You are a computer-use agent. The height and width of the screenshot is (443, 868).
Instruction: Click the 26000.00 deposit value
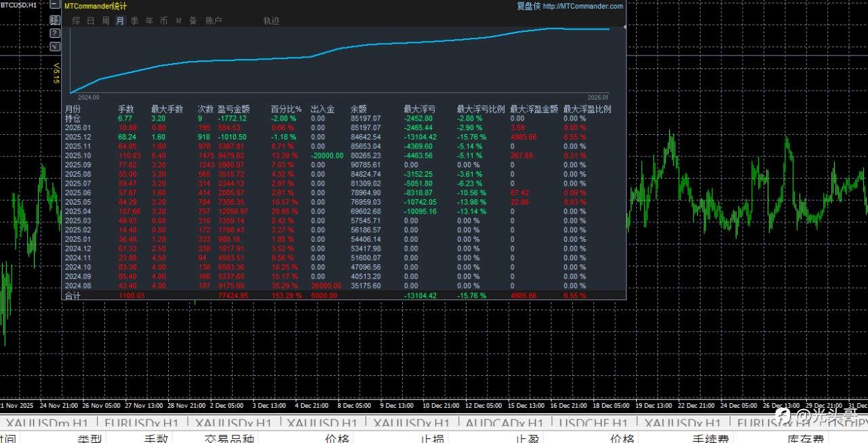(326, 286)
